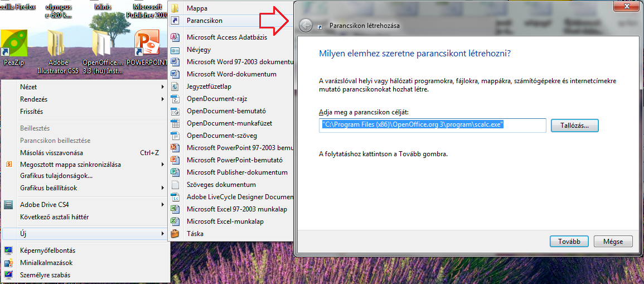
Task: Click the Minialkalmazások gadget icon
Action: (x=8, y=263)
